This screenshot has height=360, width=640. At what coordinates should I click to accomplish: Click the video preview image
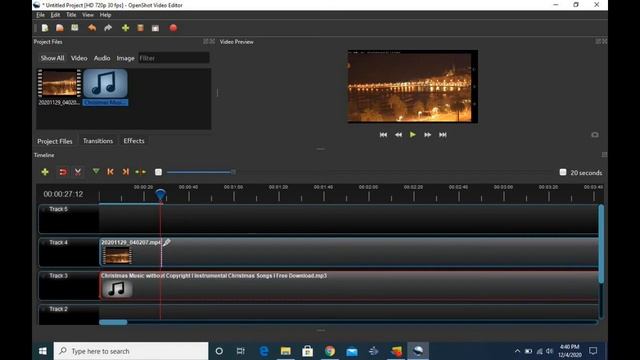(413, 87)
